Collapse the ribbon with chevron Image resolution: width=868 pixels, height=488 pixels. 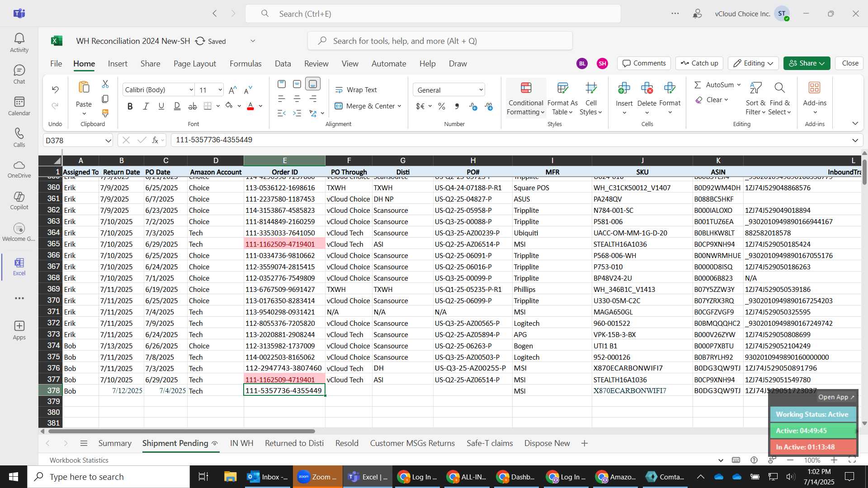[x=855, y=123]
